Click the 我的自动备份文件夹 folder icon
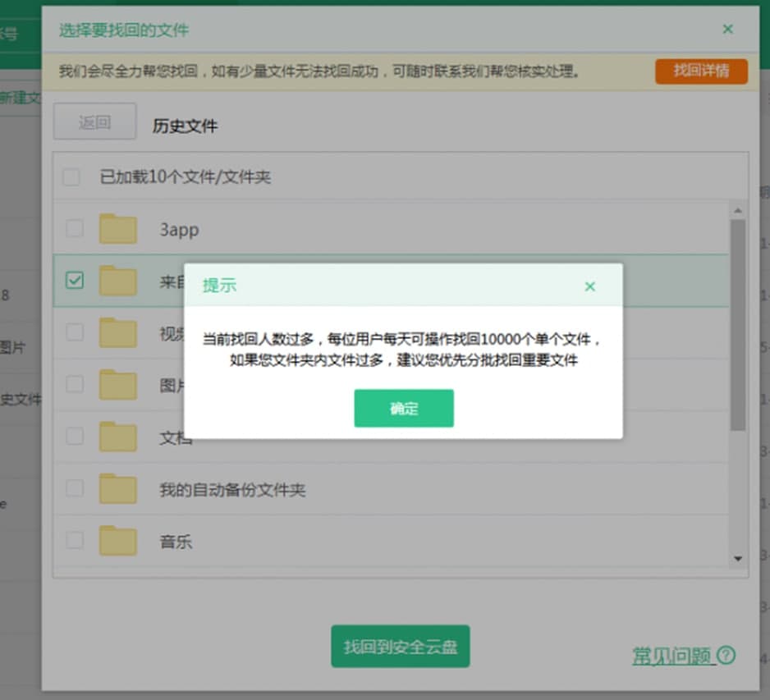 [x=117, y=488]
